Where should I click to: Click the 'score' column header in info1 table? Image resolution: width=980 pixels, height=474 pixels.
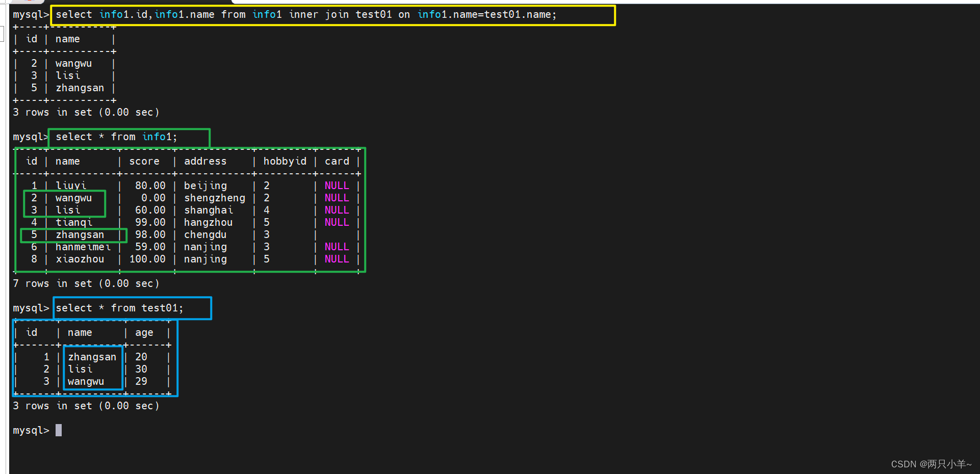144,162
